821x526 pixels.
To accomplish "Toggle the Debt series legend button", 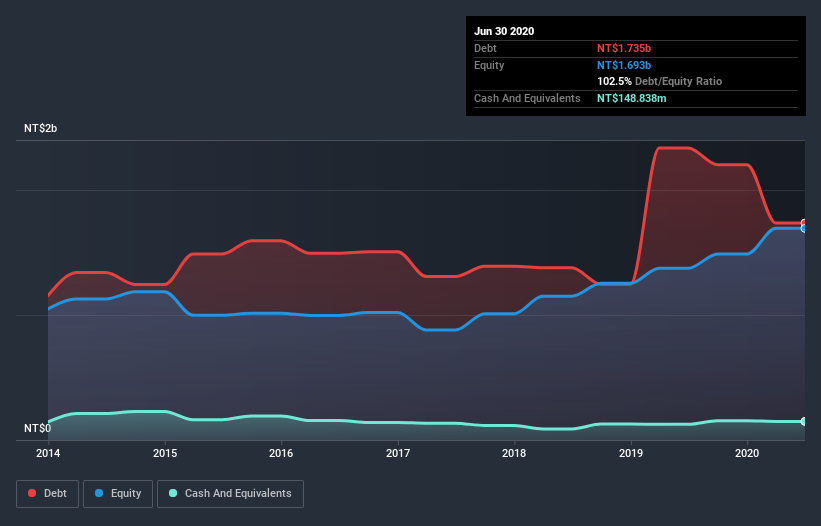I will 48,494.
